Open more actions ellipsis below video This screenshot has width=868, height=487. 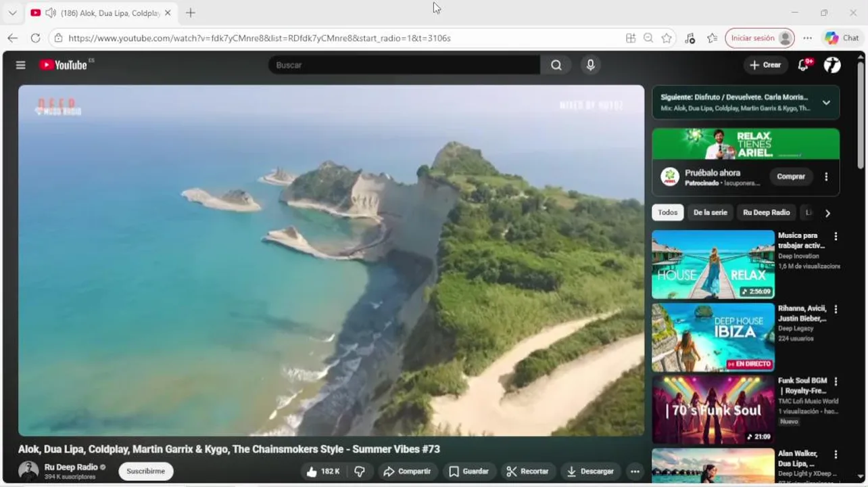click(x=634, y=471)
